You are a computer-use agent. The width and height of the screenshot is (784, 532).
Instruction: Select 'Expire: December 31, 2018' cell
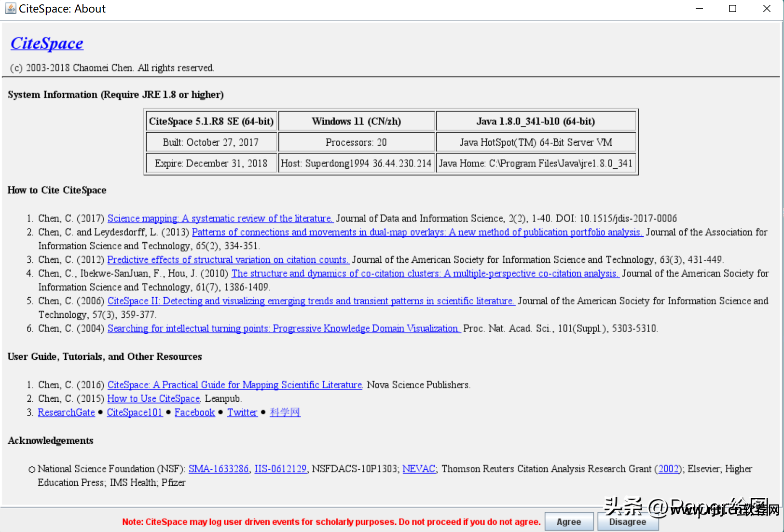211,164
